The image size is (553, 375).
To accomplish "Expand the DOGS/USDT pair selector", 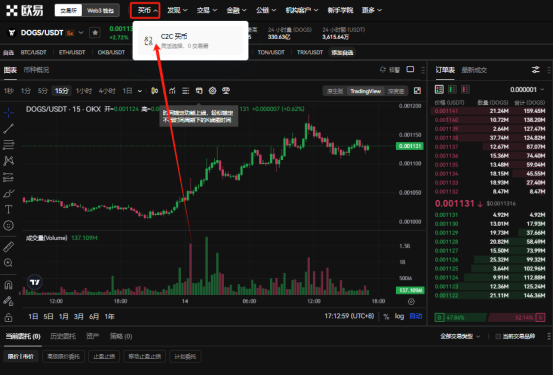I will coord(81,33).
